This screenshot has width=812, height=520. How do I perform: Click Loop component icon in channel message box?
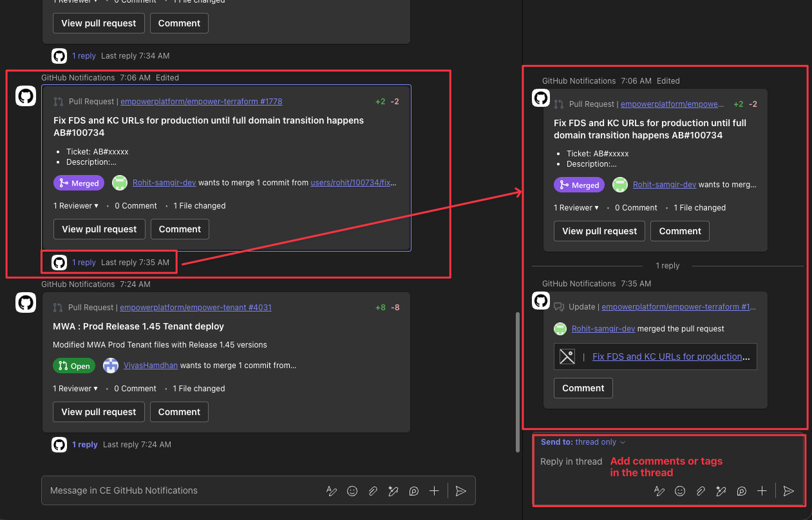[x=414, y=491]
